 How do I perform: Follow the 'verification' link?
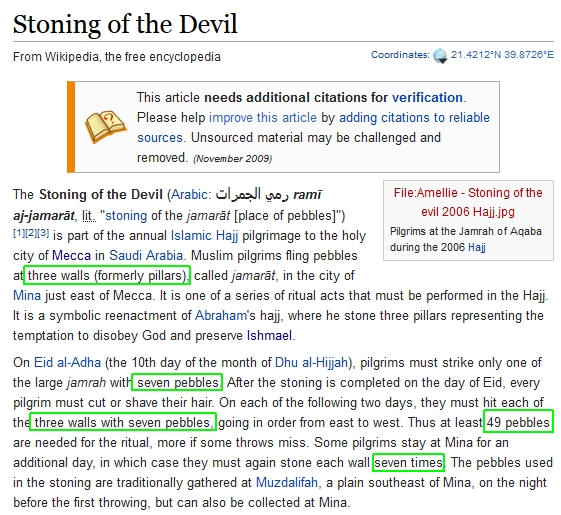click(x=427, y=97)
